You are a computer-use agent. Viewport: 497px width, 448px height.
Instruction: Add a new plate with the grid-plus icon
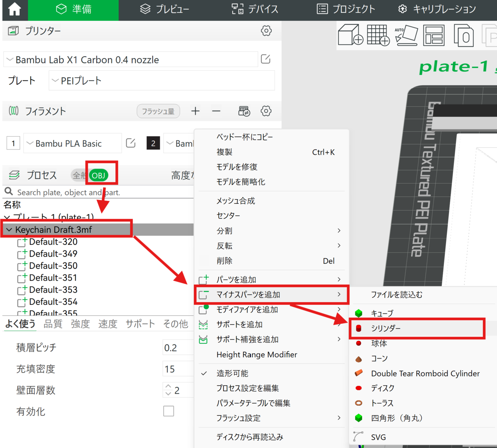tap(378, 35)
